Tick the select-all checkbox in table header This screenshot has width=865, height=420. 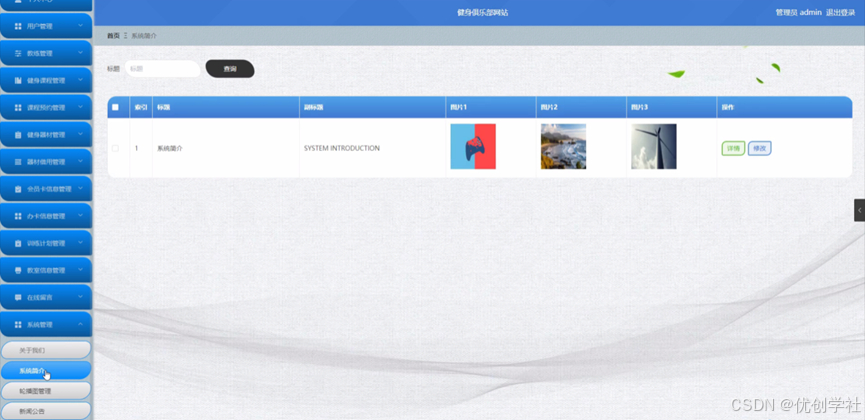[x=115, y=107]
